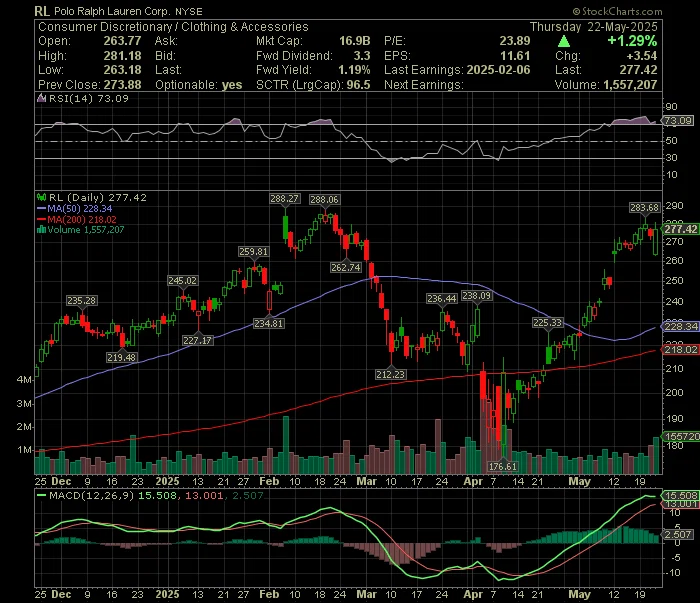
Task: Click the 283.68 price label in May
Action: (x=644, y=208)
